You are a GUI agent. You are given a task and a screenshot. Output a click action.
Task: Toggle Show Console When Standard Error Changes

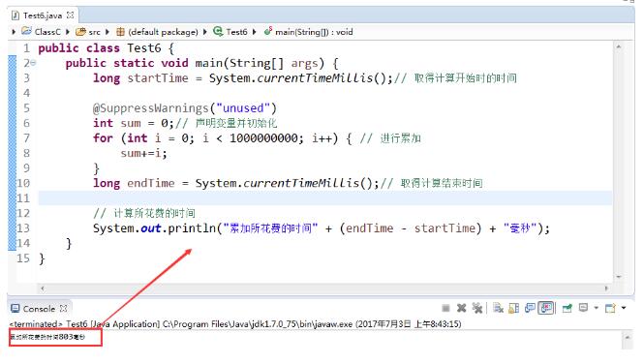546,308
